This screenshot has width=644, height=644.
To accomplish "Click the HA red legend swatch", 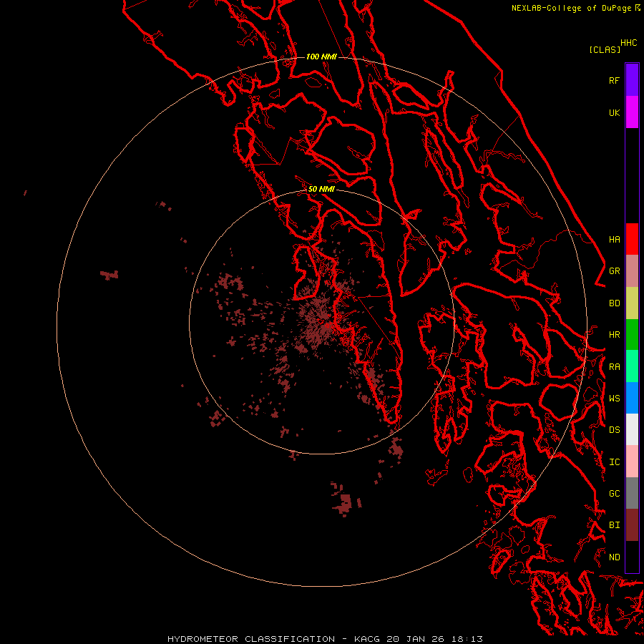I will (632, 239).
